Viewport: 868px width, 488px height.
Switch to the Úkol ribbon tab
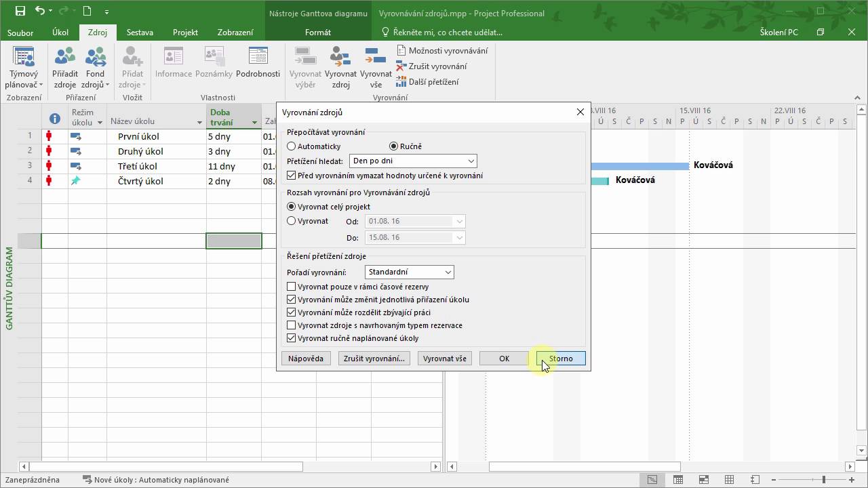coord(60,33)
